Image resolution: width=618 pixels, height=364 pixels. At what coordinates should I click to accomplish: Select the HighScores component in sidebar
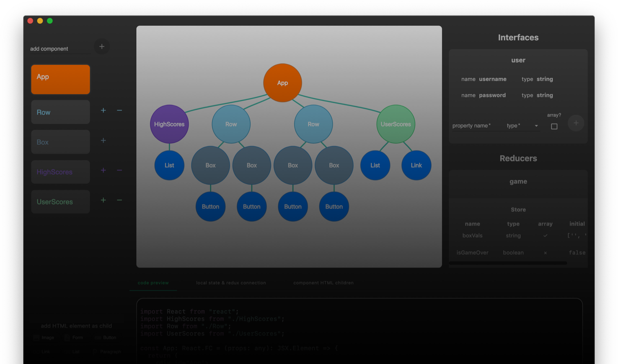(x=61, y=172)
